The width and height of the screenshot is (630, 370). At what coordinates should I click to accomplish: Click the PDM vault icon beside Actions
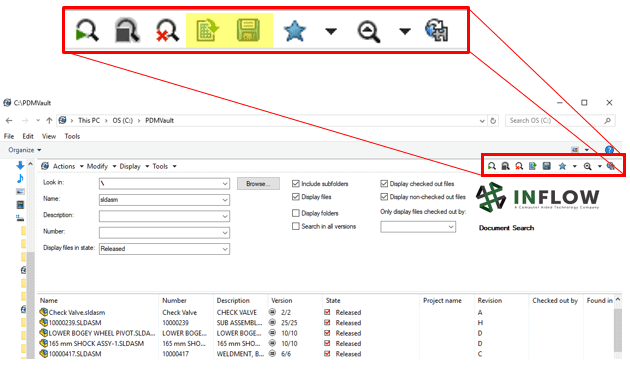(45, 166)
